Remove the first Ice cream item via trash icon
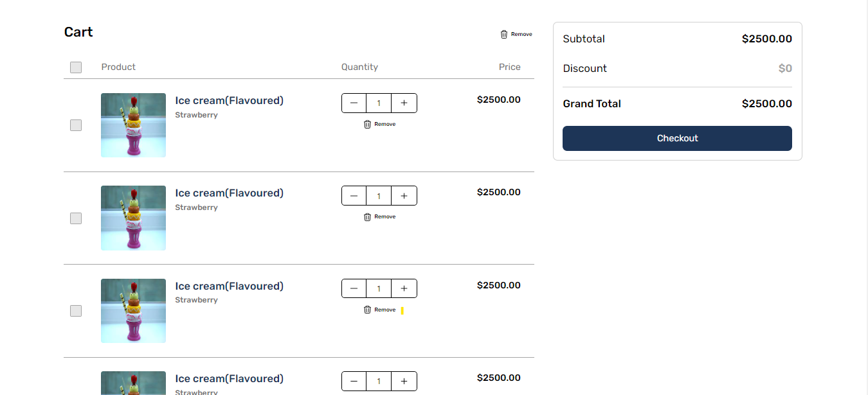The height and width of the screenshot is (395, 868). [367, 124]
